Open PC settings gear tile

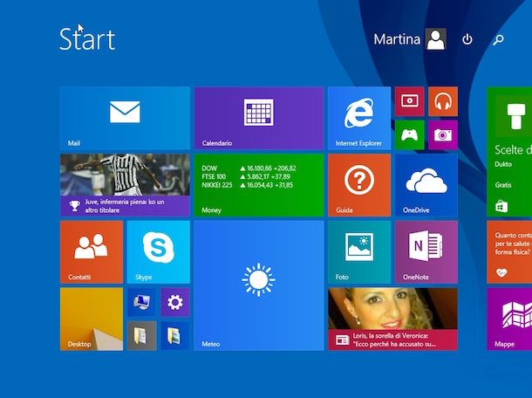(175, 302)
